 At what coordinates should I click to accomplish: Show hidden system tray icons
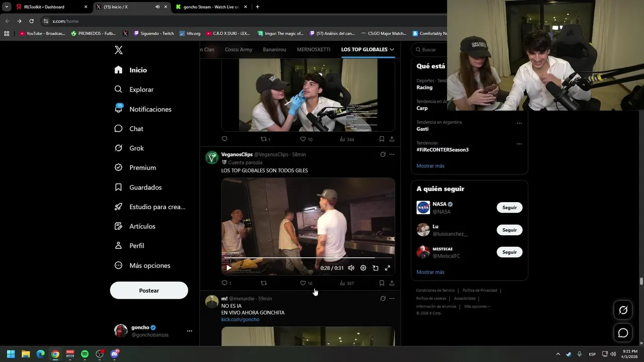tap(557, 354)
